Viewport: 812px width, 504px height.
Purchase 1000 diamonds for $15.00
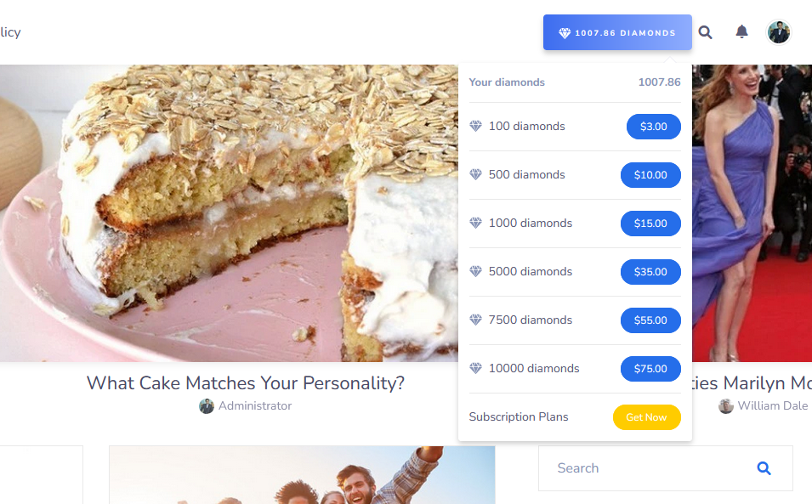pos(650,224)
